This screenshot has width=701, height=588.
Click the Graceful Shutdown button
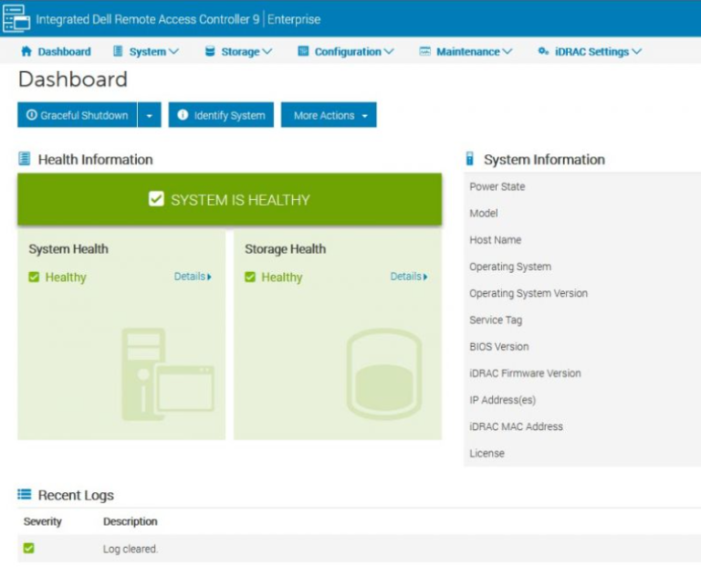(77, 115)
